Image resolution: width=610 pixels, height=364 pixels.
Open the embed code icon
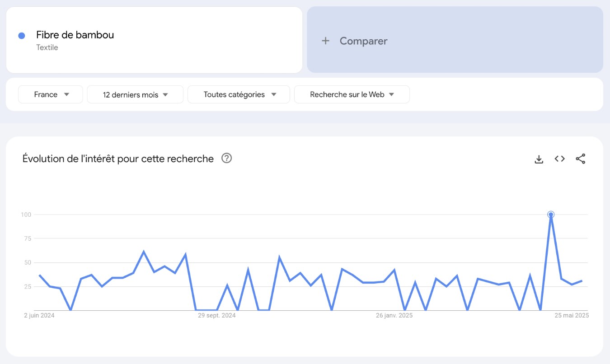(x=560, y=159)
